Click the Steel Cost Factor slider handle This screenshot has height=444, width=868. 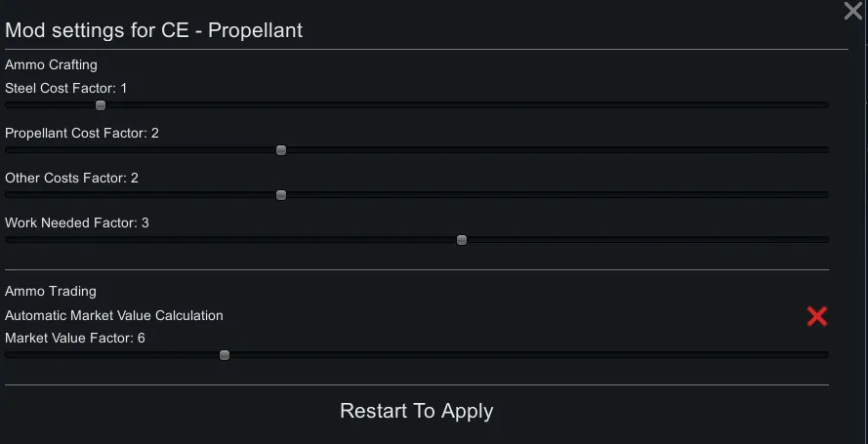(101, 105)
